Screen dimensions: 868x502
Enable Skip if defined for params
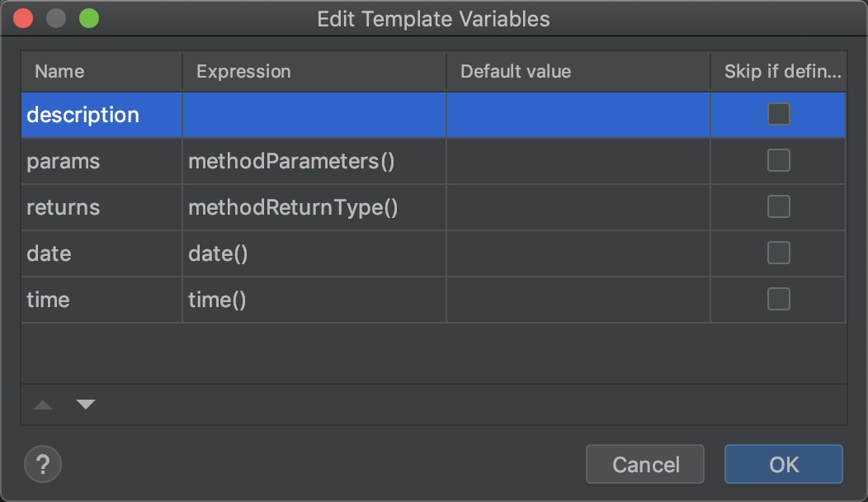pyautogui.click(x=778, y=160)
